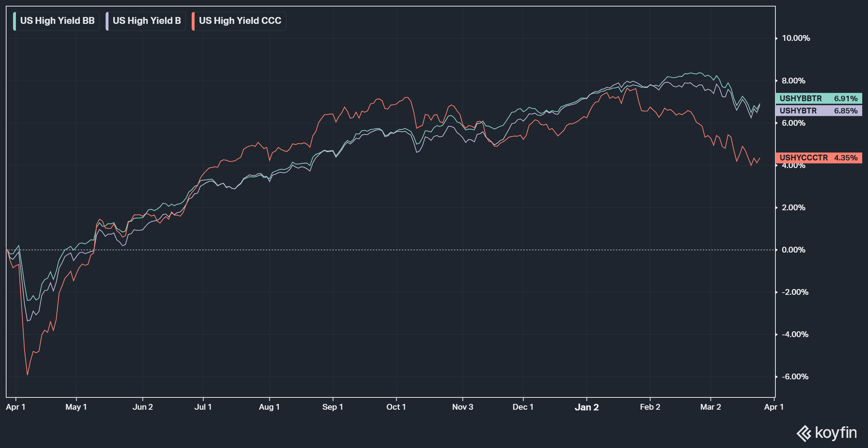
Task: Click the Jul 1 date axis label
Action: click(203, 407)
